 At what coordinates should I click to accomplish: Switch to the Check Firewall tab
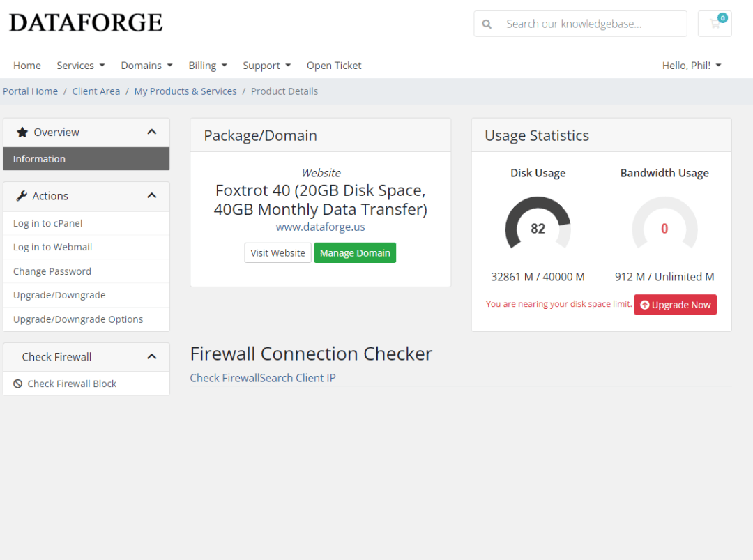225,378
